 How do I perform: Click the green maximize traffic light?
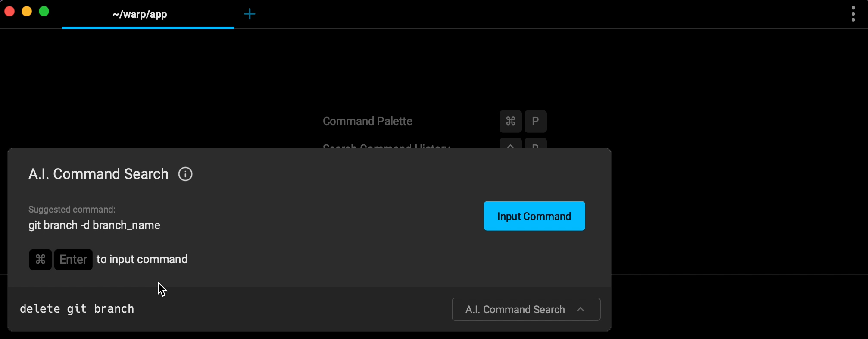coord(44,12)
